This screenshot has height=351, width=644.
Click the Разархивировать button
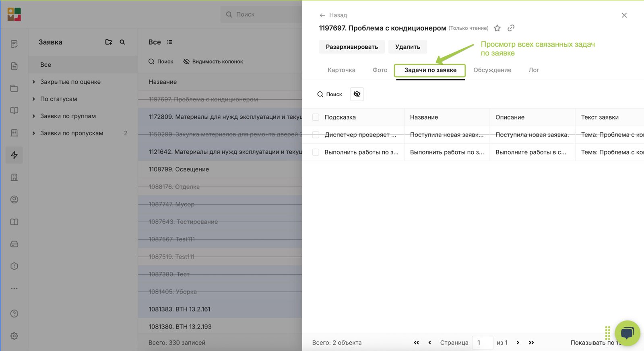pyautogui.click(x=352, y=47)
